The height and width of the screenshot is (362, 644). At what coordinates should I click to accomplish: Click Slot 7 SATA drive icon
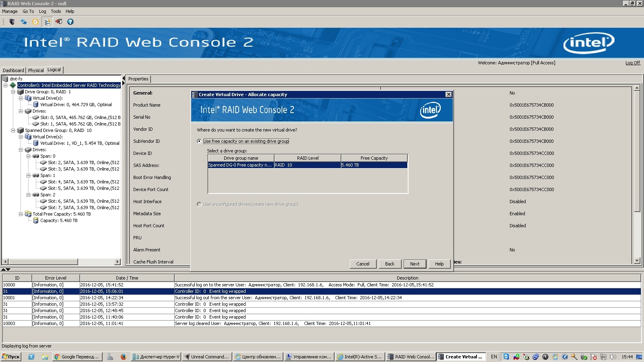pyautogui.click(x=43, y=208)
